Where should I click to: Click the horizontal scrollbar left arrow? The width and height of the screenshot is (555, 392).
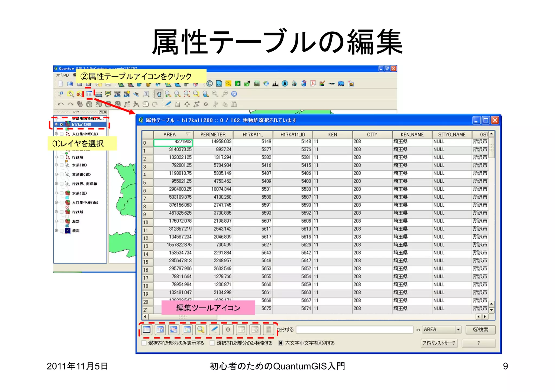click(x=145, y=316)
